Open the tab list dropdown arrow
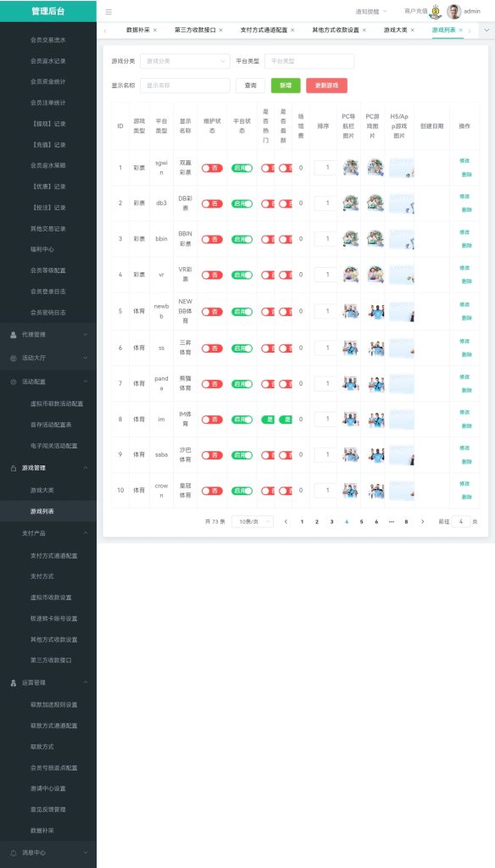The width and height of the screenshot is (495, 868). pos(487,30)
